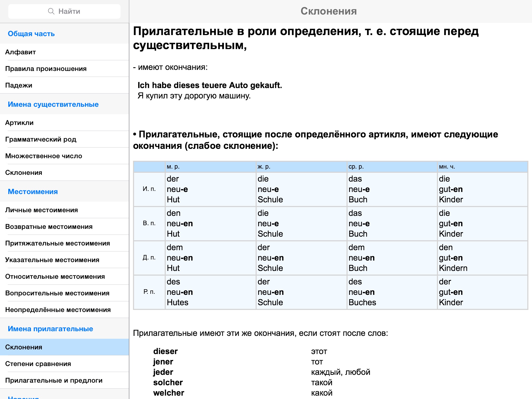Click the word welcher in the list
Screen dimensions: 532x399
tap(169, 393)
